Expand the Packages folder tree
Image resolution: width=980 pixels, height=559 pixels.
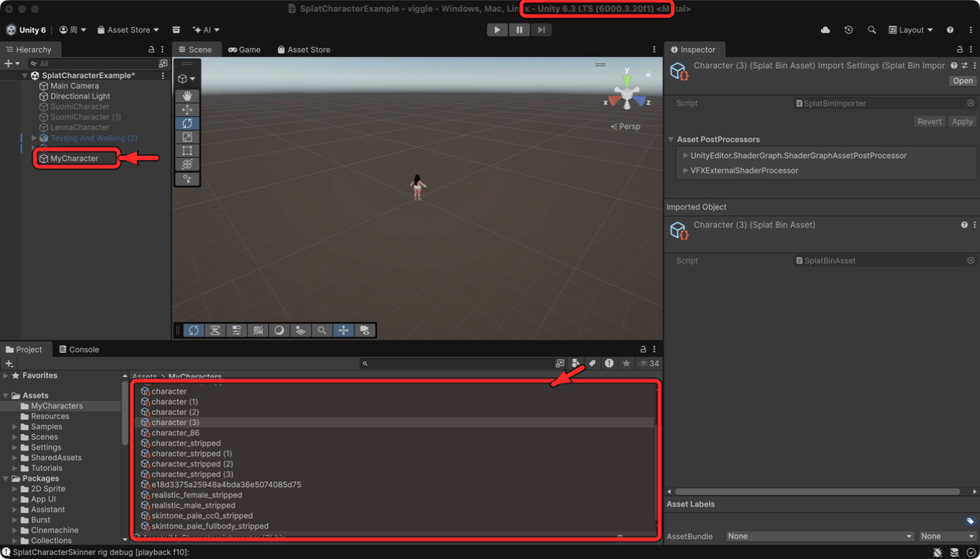tap(6, 479)
